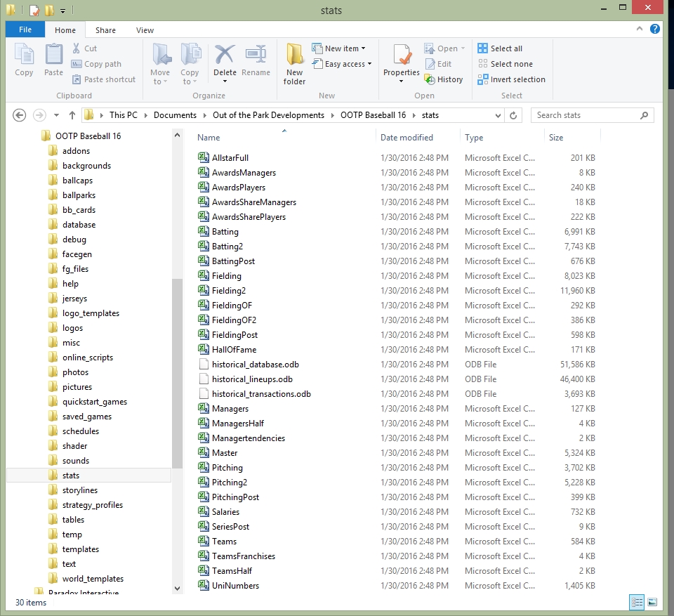
Task: Refresh the stats folder view
Action: [x=513, y=115]
